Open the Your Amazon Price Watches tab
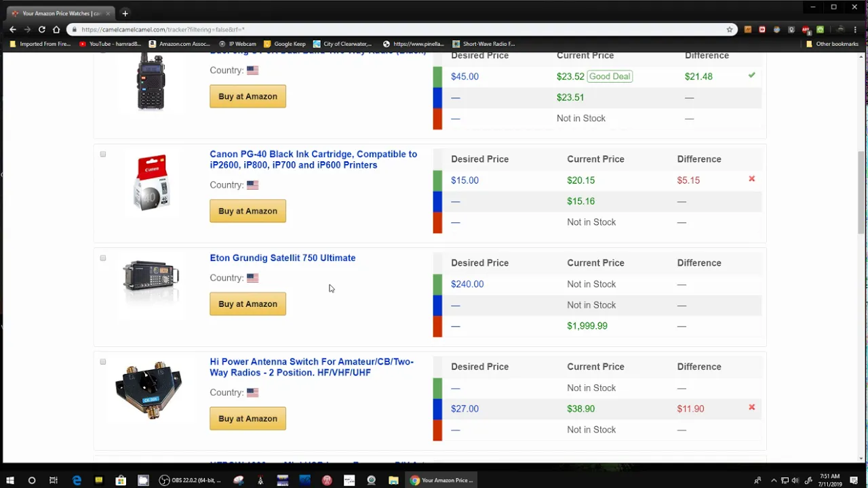The height and width of the screenshot is (488, 868). coord(61,13)
